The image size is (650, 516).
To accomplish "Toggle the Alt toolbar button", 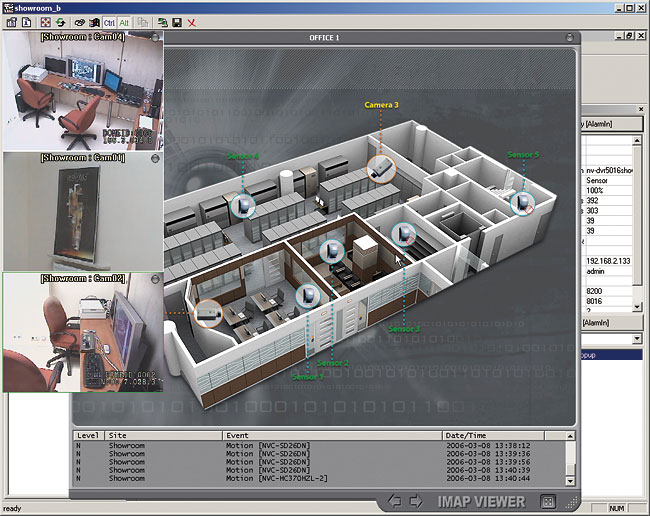I will [124, 23].
